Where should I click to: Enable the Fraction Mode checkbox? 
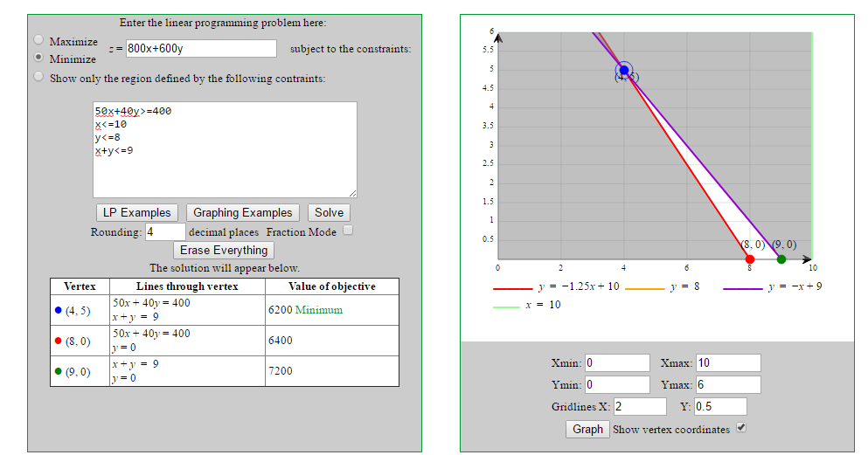coord(348,231)
